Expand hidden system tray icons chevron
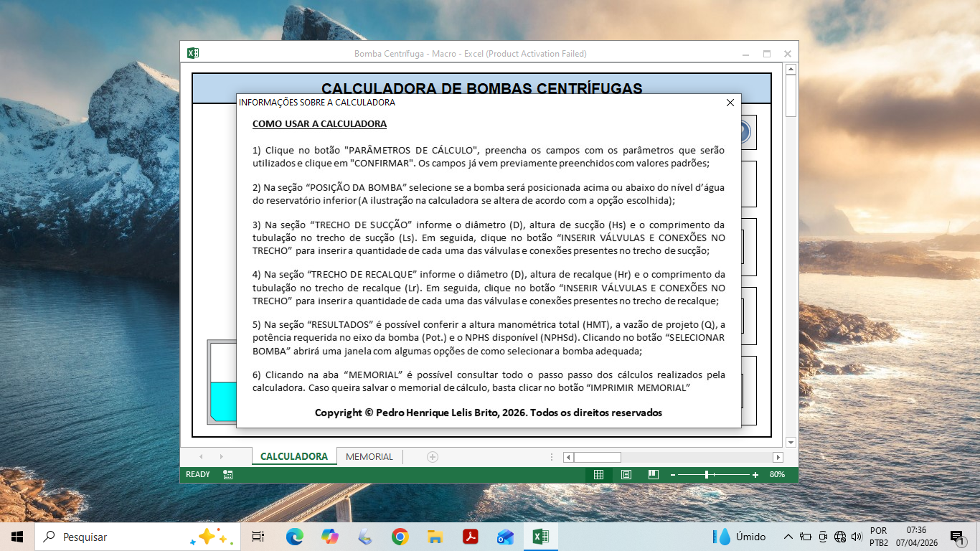 tap(788, 536)
